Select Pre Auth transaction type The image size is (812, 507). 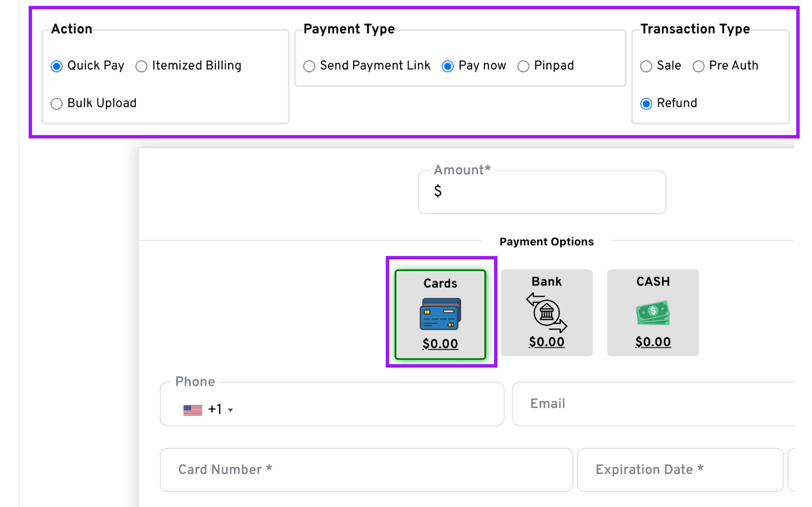698,66
